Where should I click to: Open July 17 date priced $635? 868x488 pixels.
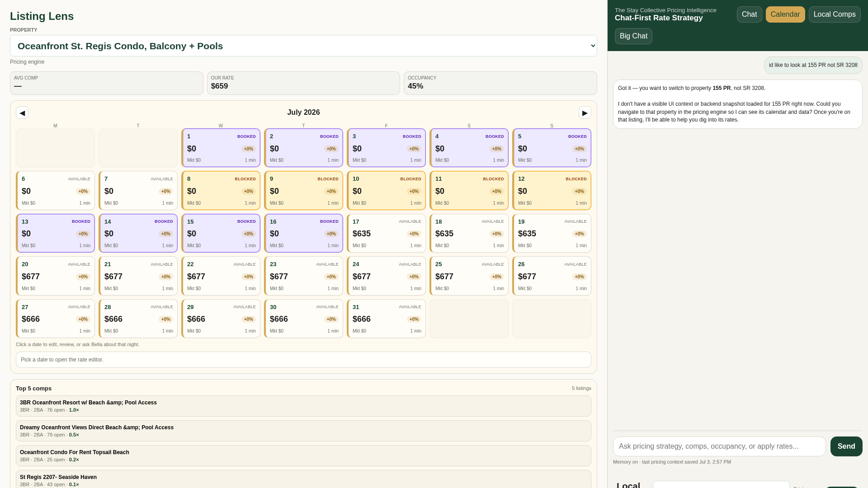pyautogui.click(x=386, y=233)
